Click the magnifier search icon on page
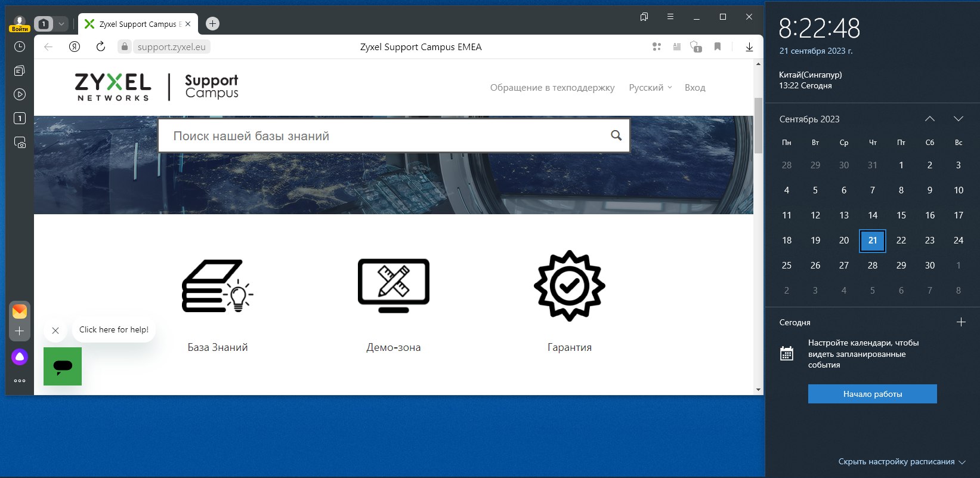Screen dimensions: 980x478 click(x=616, y=135)
